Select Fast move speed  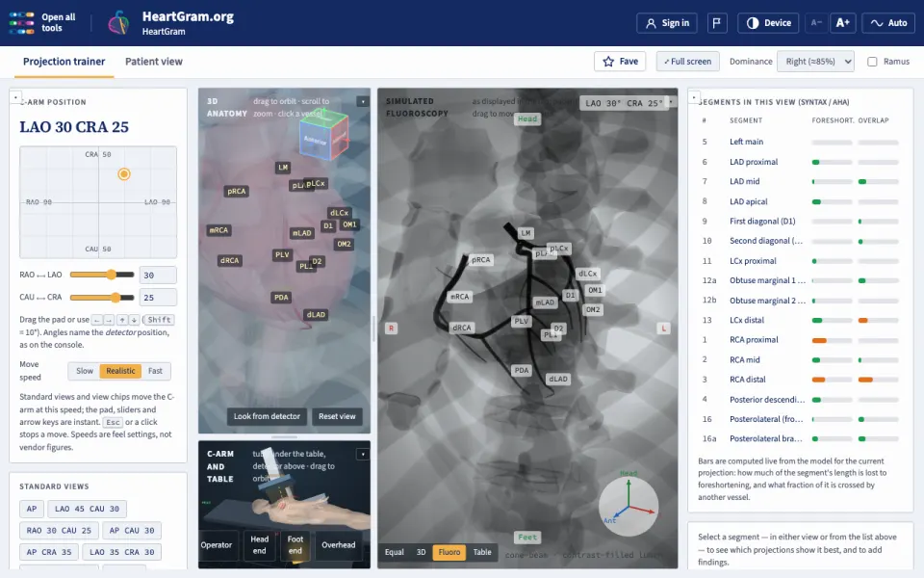point(155,371)
